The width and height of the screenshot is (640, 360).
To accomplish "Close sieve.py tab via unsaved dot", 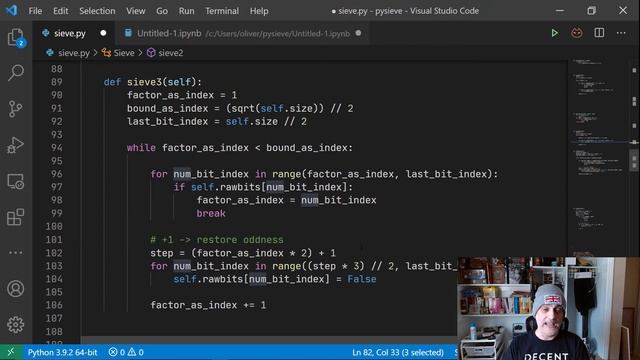I will (x=103, y=33).
